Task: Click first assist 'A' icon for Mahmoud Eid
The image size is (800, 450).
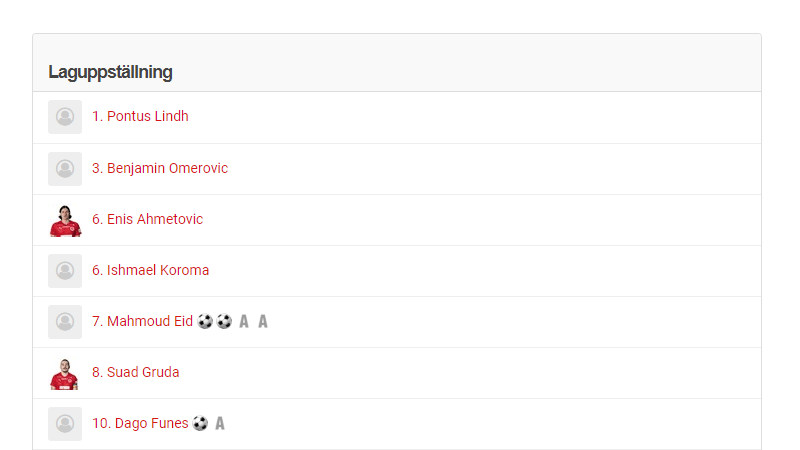Action: point(244,322)
